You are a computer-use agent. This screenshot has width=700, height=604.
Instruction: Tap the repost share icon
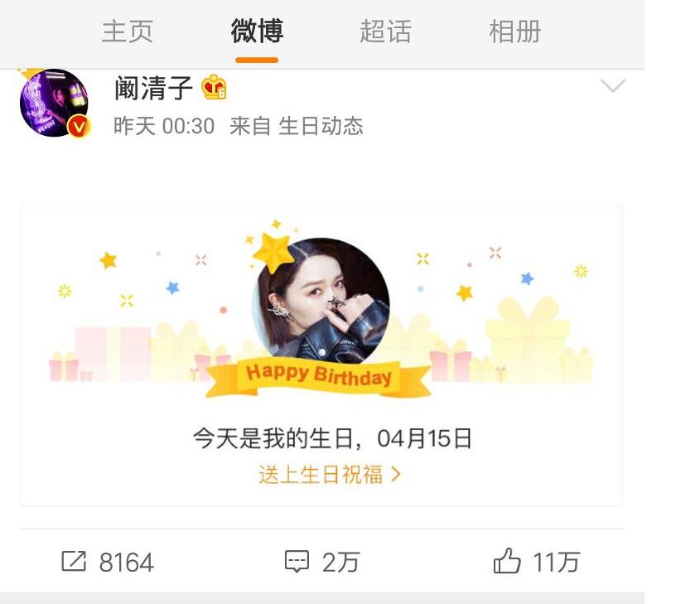point(74,561)
